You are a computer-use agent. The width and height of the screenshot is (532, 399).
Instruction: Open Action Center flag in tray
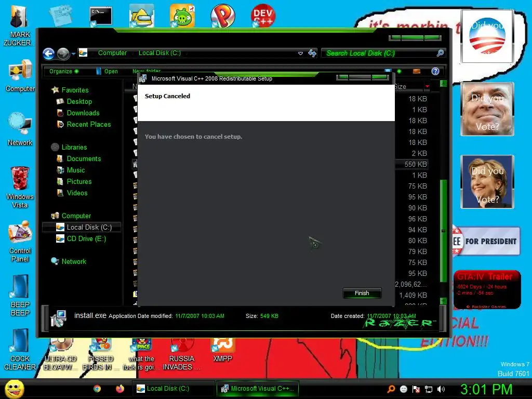pyautogui.click(x=416, y=389)
